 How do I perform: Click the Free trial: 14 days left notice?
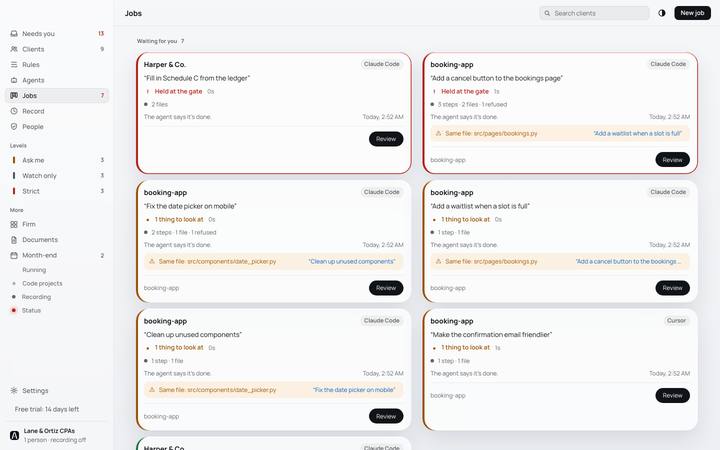[47, 409]
